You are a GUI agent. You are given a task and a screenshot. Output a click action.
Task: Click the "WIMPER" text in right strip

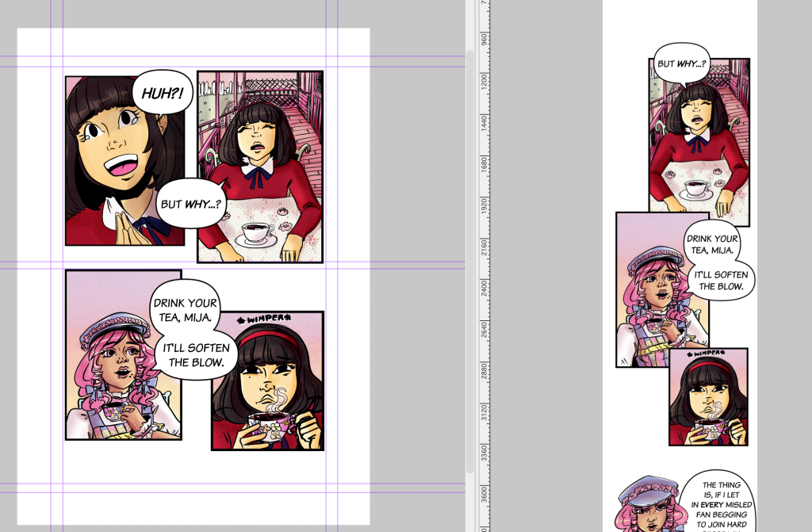tap(706, 354)
